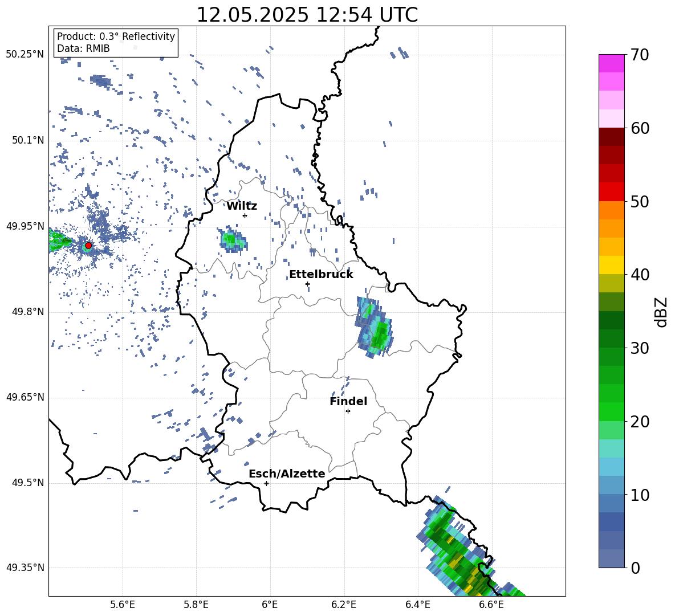Click the 10 colorbar tick label
The height and width of the screenshot is (616, 675).
[x=640, y=495]
